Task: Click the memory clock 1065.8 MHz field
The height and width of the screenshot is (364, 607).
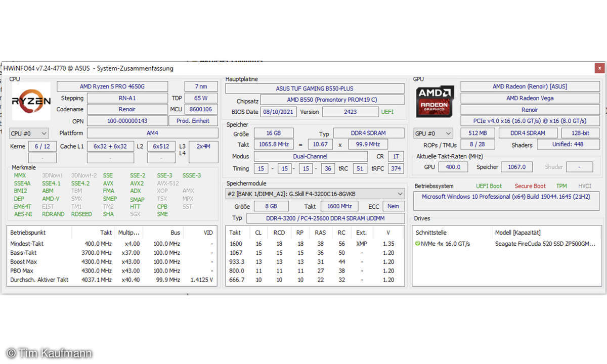Action: pyautogui.click(x=274, y=145)
